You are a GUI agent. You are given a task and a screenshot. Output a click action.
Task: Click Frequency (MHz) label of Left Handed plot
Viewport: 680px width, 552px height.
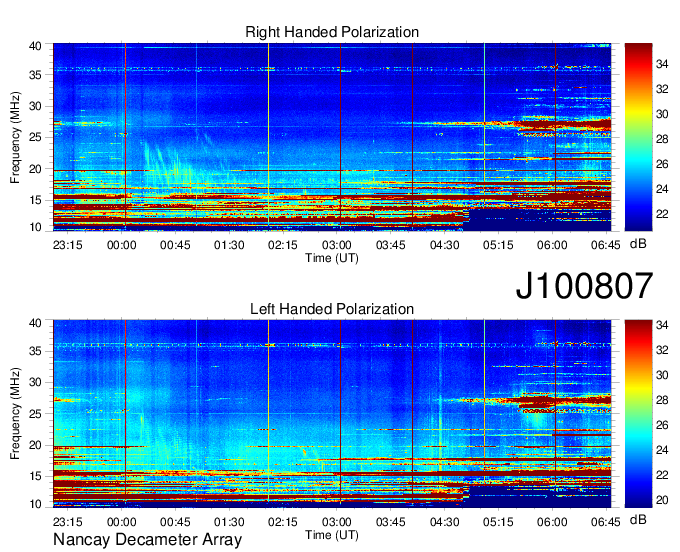point(15,414)
